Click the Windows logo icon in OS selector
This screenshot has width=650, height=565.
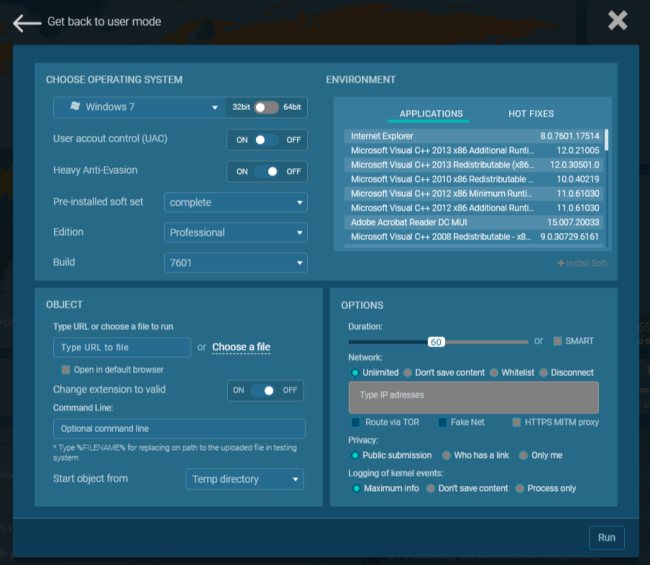[x=75, y=106]
